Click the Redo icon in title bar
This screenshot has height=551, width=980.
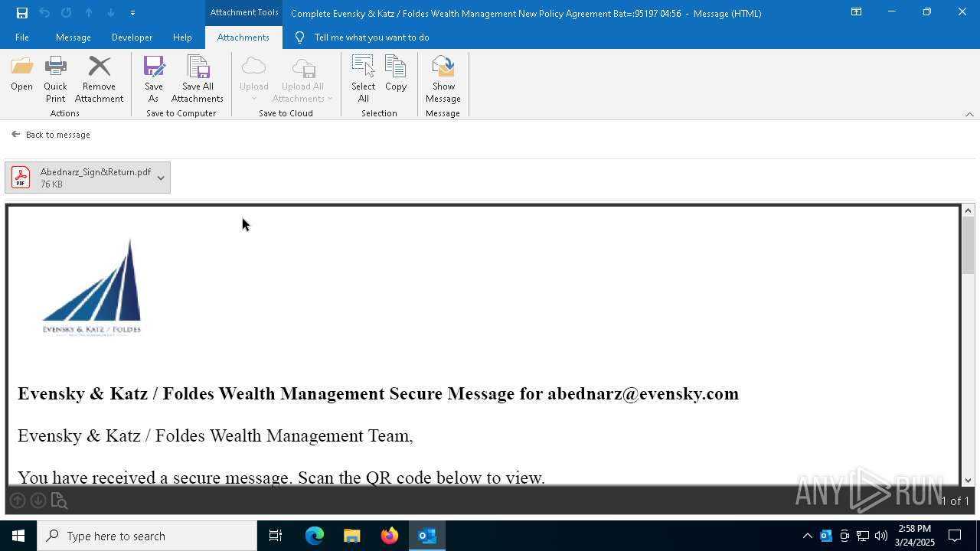coord(66,13)
